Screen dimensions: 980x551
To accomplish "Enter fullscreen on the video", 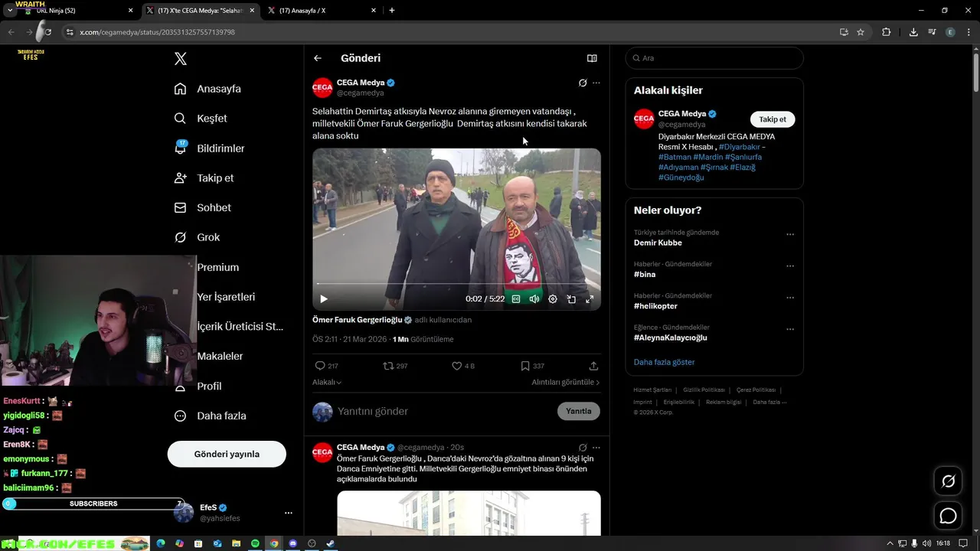I will (x=590, y=299).
